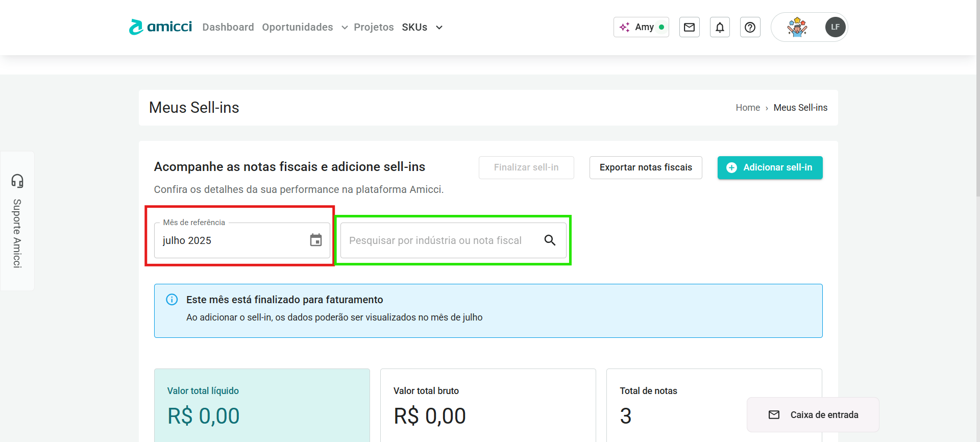Viewport: 980px width, 442px height.
Task: Open the mail envelope icon in header
Action: click(x=689, y=27)
